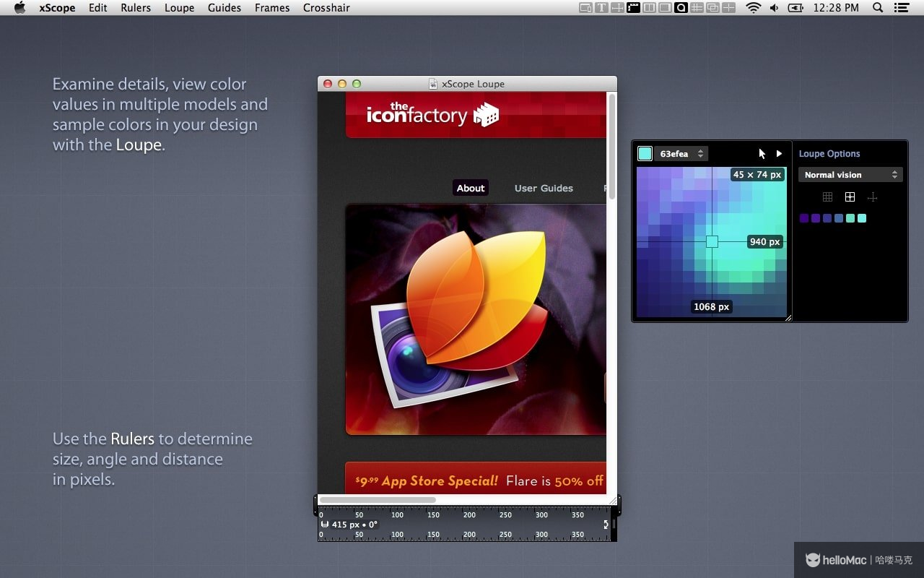
Task: Open the Guides menu
Action: coord(225,8)
